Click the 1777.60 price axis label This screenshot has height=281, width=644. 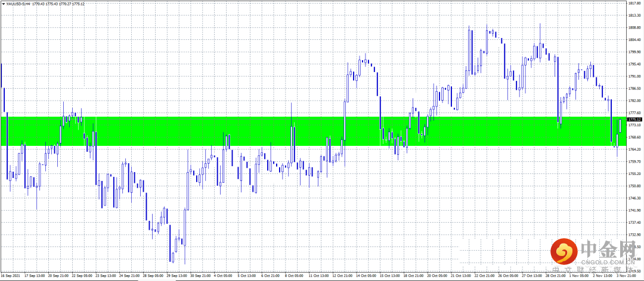(636, 113)
